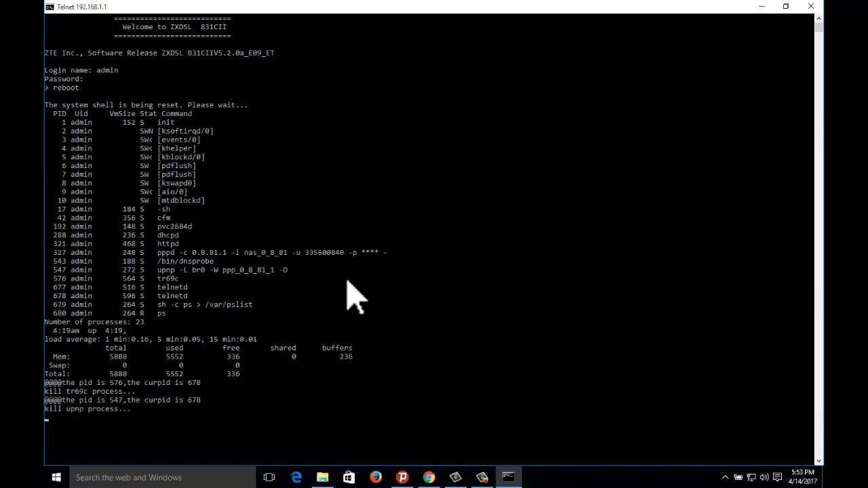Click the scrollbar up arrow in Telnet window
This screenshot has width=868, height=488.
(x=818, y=18)
